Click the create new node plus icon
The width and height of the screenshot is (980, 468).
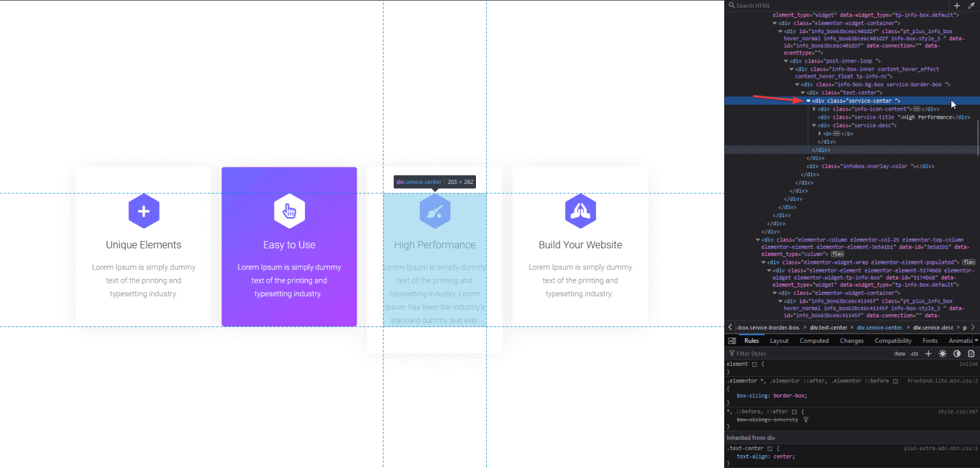click(x=956, y=6)
